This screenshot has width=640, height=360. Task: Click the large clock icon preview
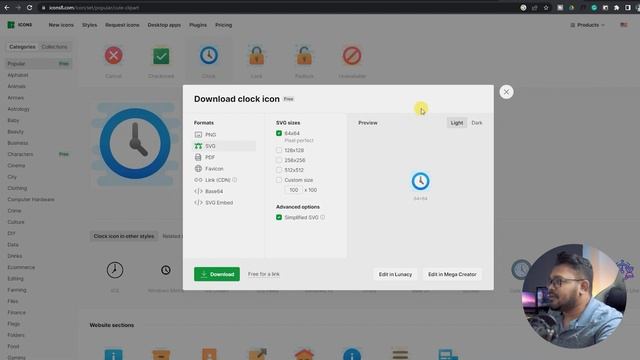pyautogui.click(x=135, y=143)
